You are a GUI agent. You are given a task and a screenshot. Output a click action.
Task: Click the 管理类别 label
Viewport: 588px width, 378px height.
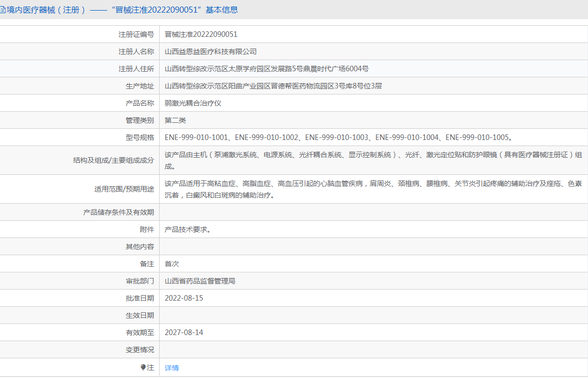click(140, 120)
